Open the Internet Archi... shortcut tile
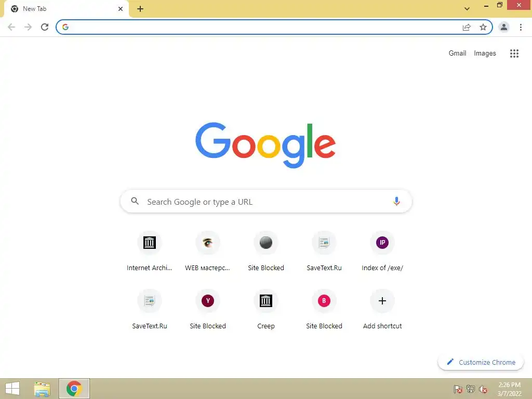532x399 pixels. click(149, 251)
